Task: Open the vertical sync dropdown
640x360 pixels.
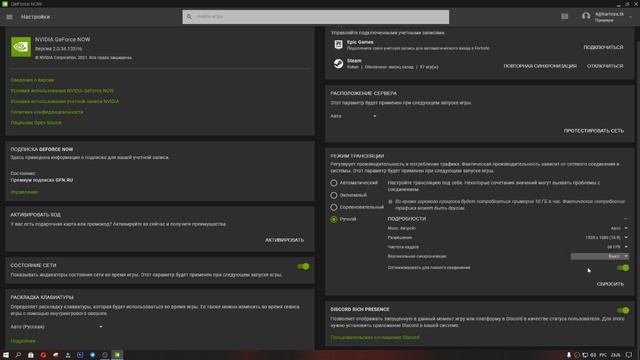Action: click(x=600, y=256)
